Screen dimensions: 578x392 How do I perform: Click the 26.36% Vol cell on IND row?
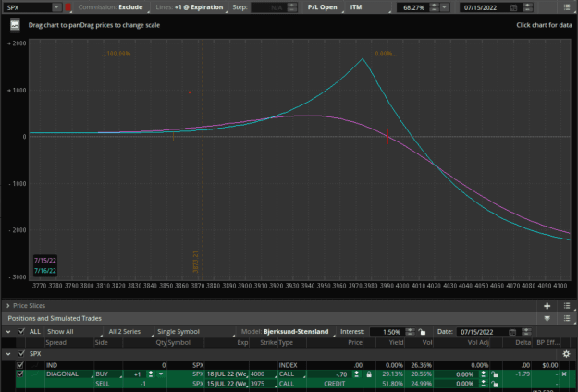pos(419,365)
